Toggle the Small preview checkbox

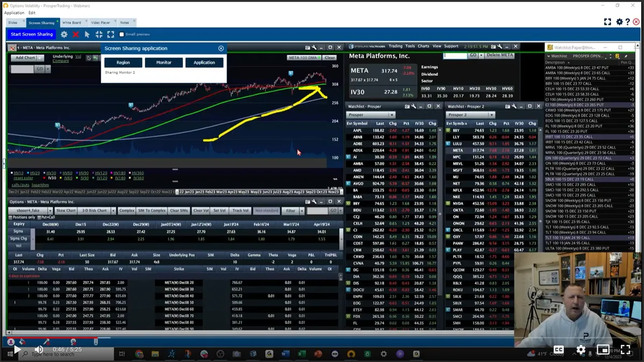(x=122, y=34)
